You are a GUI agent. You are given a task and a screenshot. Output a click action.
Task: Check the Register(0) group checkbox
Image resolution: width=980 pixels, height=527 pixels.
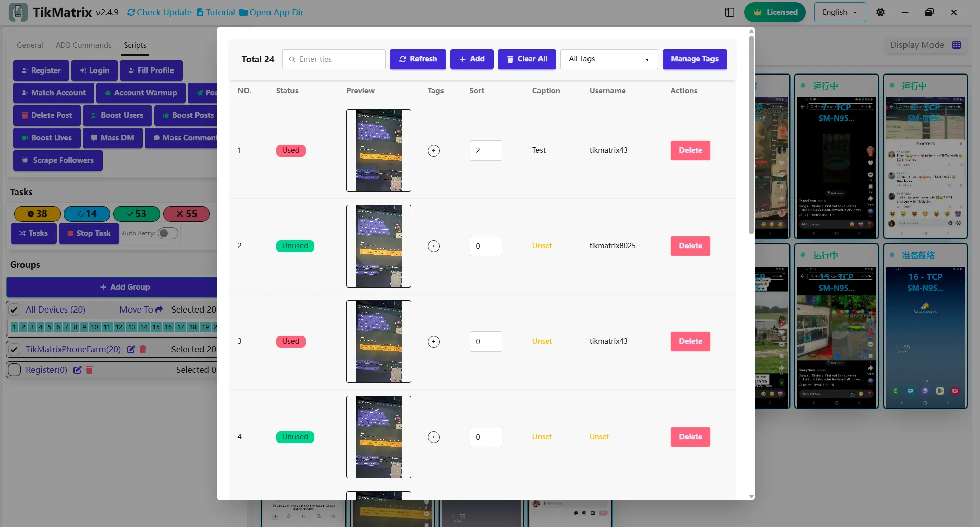[x=15, y=370]
